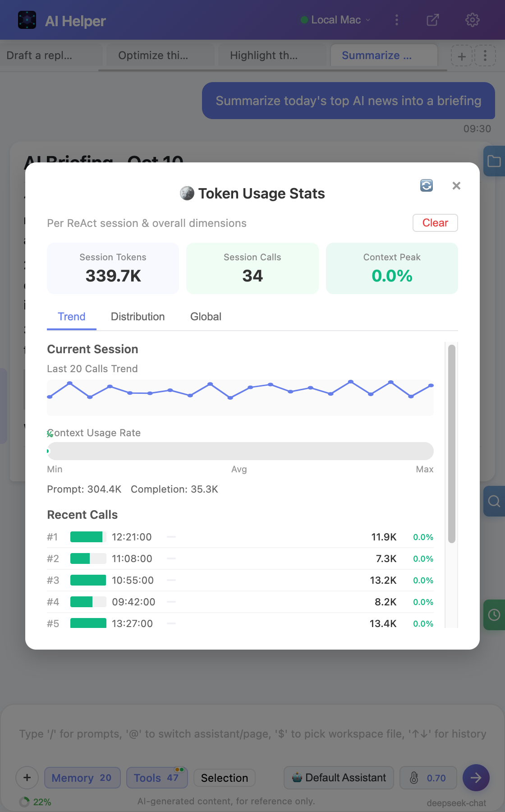The width and height of the screenshot is (505, 812).
Task: Focus the chat message input field
Action: pyautogui.click(x=252, y=734)
